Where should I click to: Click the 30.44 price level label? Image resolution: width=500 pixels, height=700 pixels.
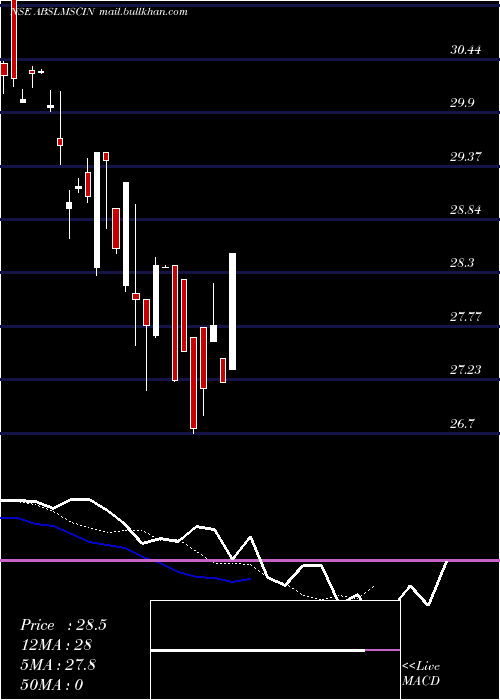coord(465,50)
